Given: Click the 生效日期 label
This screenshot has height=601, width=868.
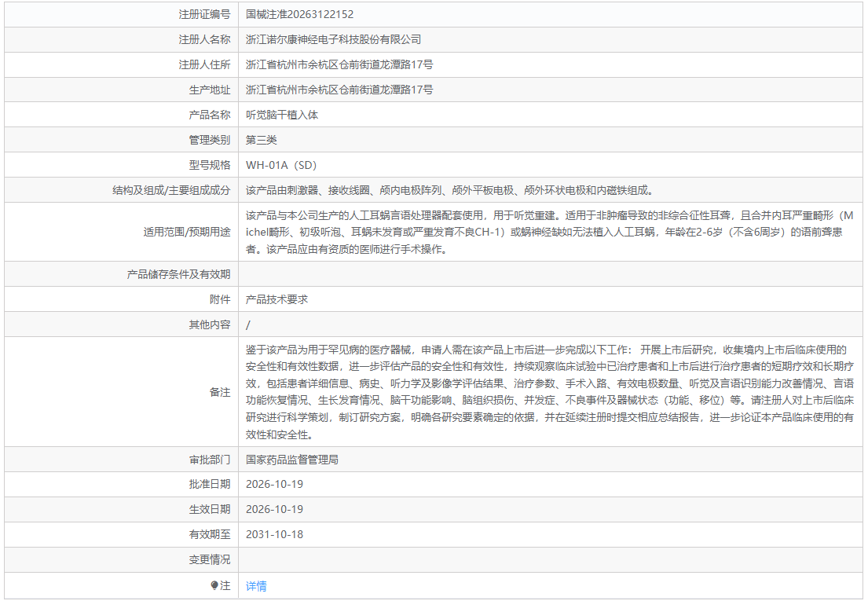Looking at the screenshot, I should 209,509.
